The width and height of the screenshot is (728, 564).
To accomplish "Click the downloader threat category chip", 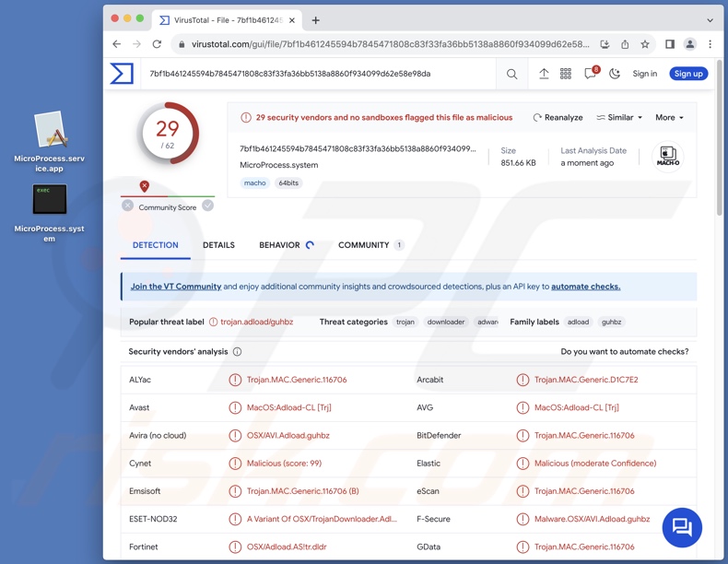I will pos(446,322).
